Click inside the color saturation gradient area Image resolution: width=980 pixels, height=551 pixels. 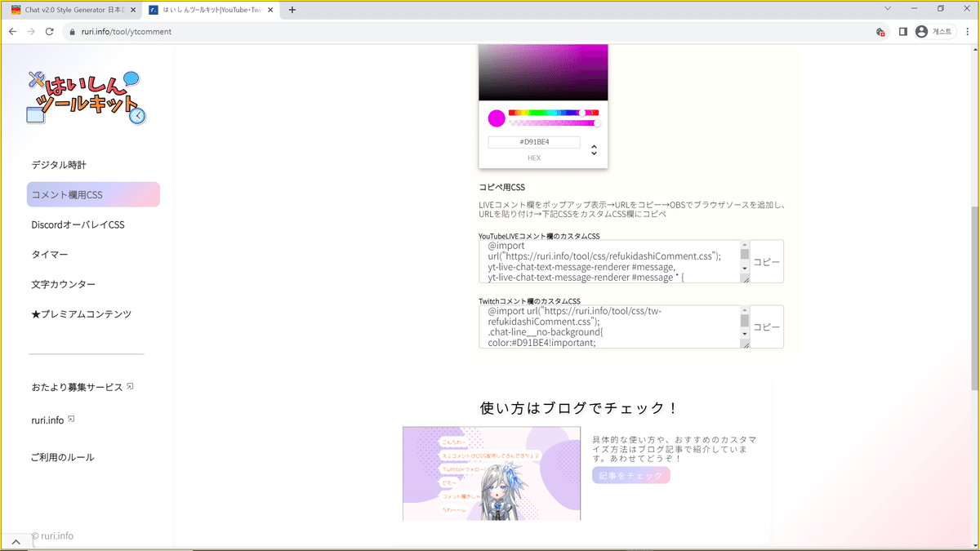coord(543,72)
